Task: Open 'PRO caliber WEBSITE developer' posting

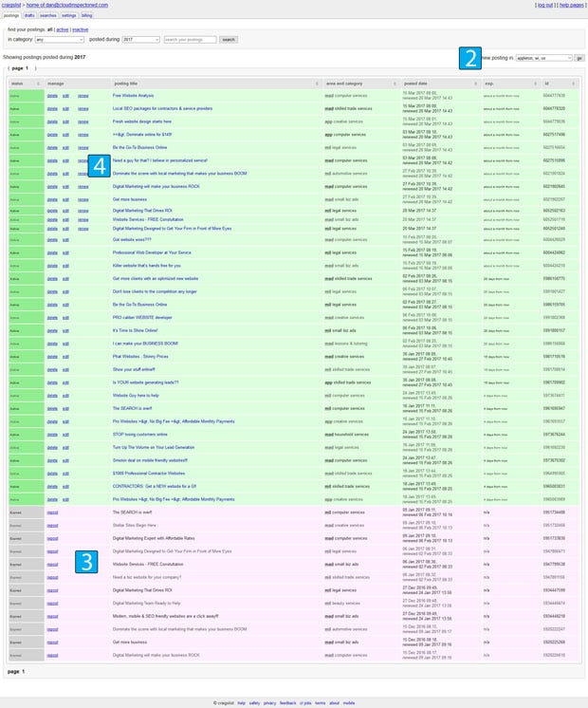Action: pos(142,317)
